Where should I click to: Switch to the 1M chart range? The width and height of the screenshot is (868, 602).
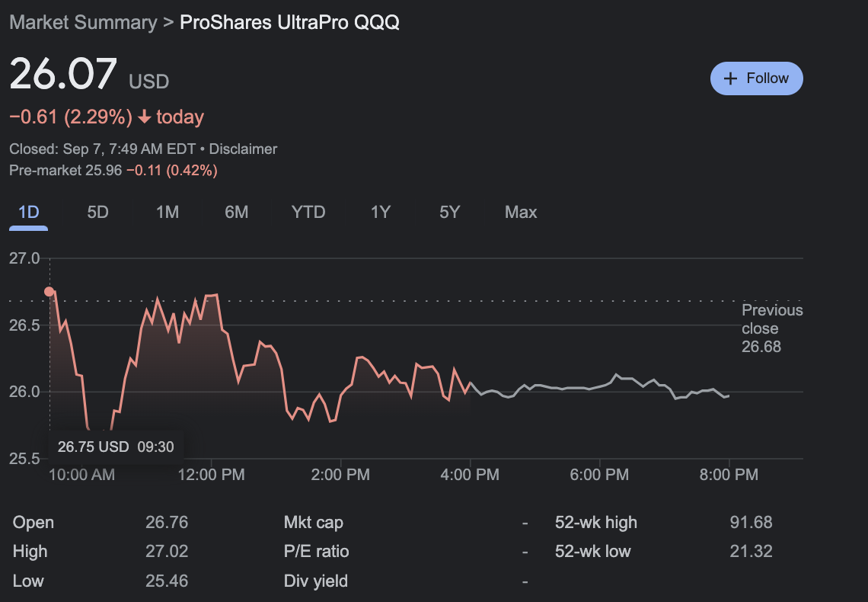(x=168, y=212)
